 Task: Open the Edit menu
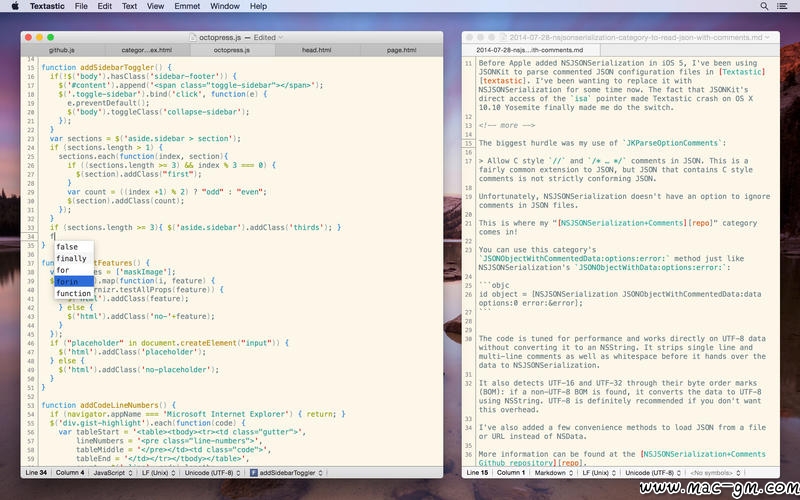point(105,6)
